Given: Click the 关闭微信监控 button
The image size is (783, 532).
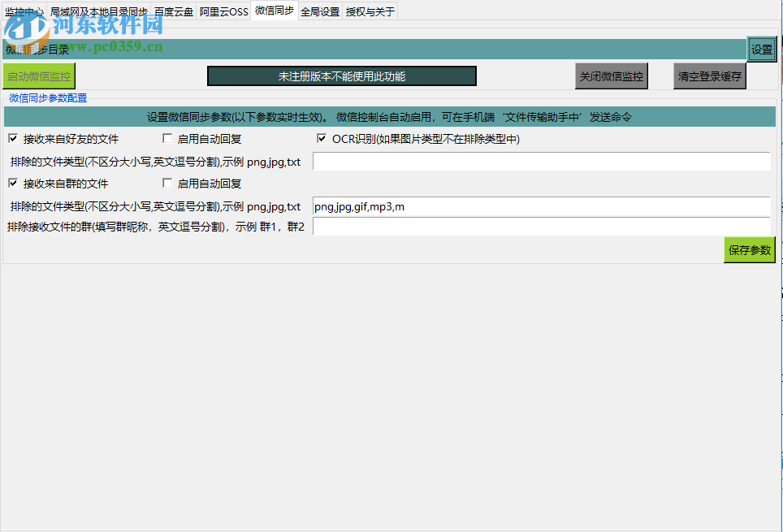Looking at the screenshot, I should 612,76.
